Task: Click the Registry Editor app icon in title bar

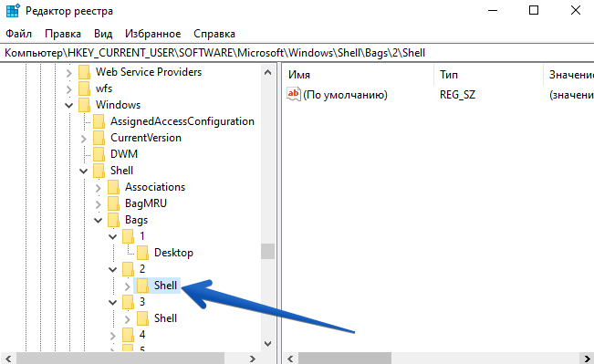Action: click(x=13, y=11)
